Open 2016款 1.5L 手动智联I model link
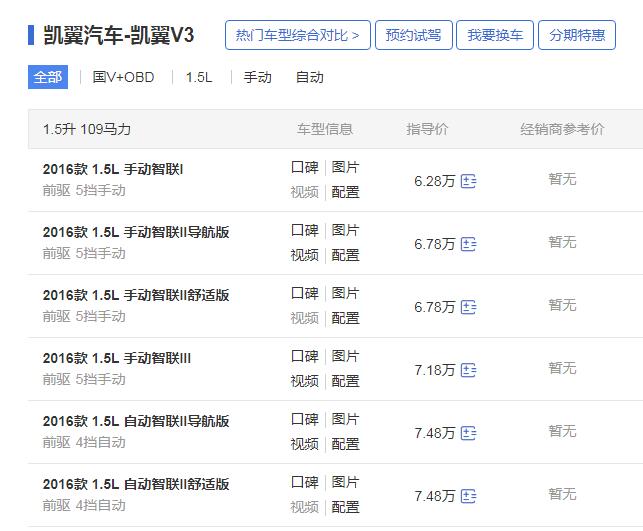The width and height of the screenshot is (643, 531). point(113,169)
